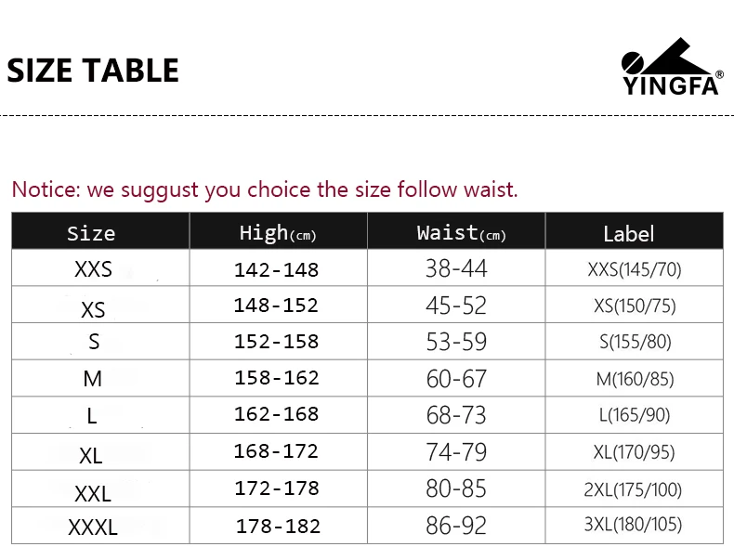
Task: Click the XXS size cell
Action: (x=93, y=269)
